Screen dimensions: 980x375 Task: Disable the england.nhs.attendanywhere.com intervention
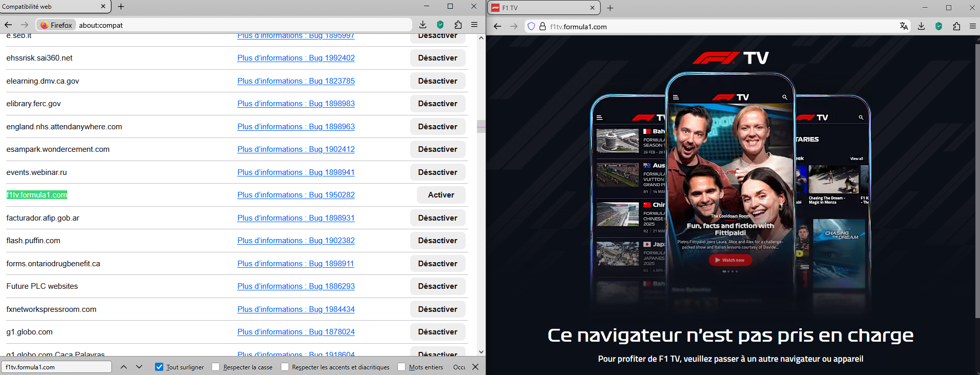438,127
